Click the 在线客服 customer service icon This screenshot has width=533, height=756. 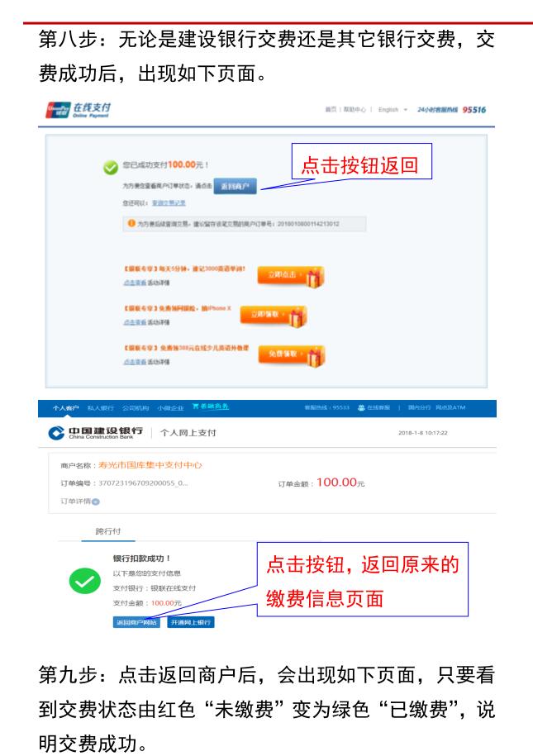click(361, 408)
